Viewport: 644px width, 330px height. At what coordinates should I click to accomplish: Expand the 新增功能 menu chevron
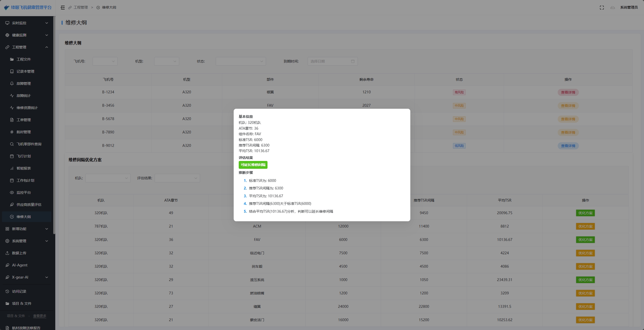(x=47, y=229)
